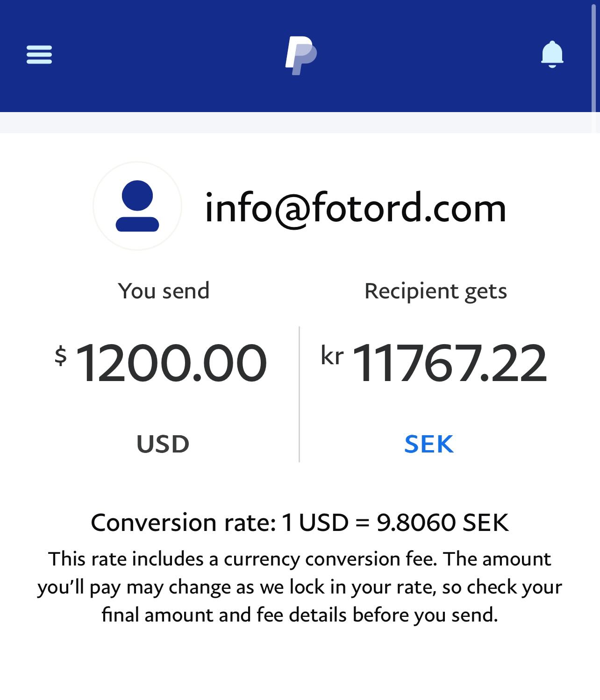
Task: Tap the recipient profile avatar
Action: click(x=137, y=206)
